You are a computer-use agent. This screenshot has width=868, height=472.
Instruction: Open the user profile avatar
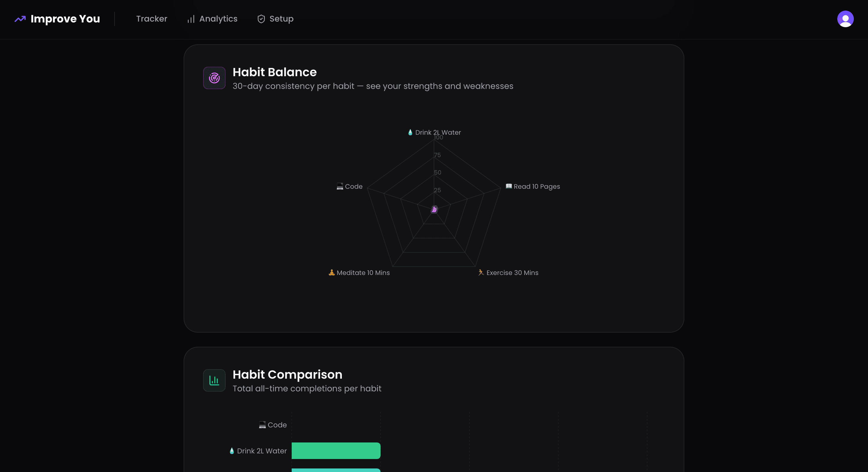[845, 19]
